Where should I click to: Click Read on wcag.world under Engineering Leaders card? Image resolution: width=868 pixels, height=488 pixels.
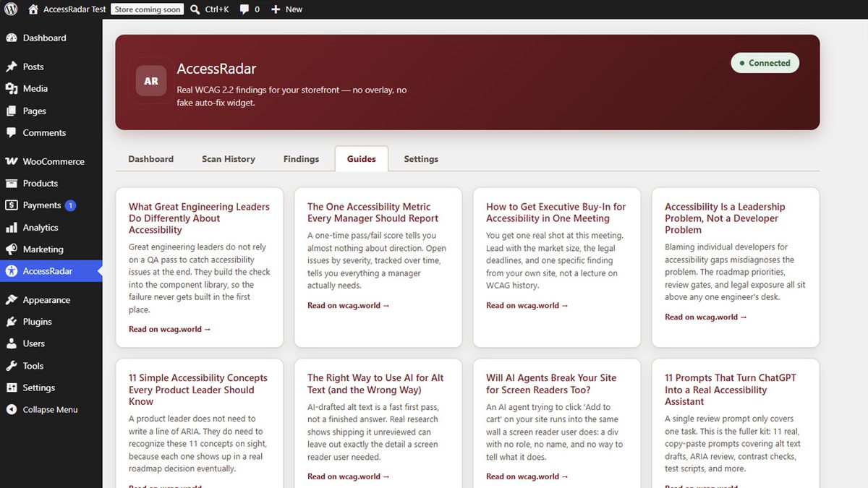coord(170,329)
